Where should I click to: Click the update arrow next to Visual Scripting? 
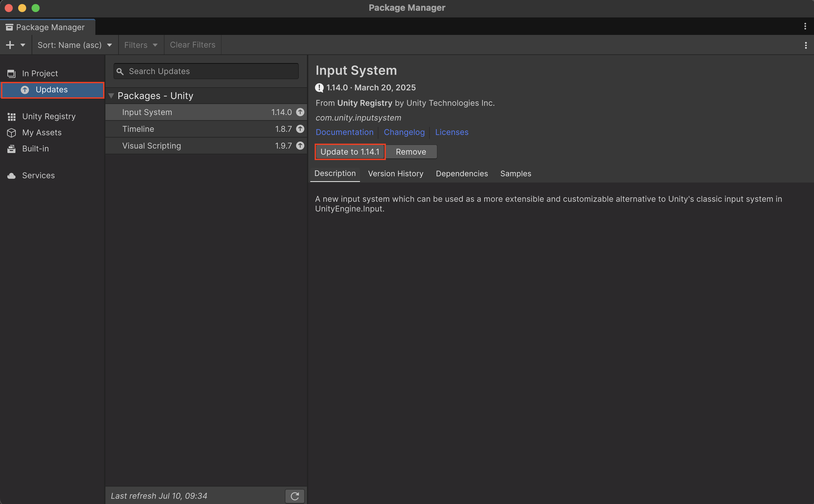pyautogui.click(x=300, y=146)
